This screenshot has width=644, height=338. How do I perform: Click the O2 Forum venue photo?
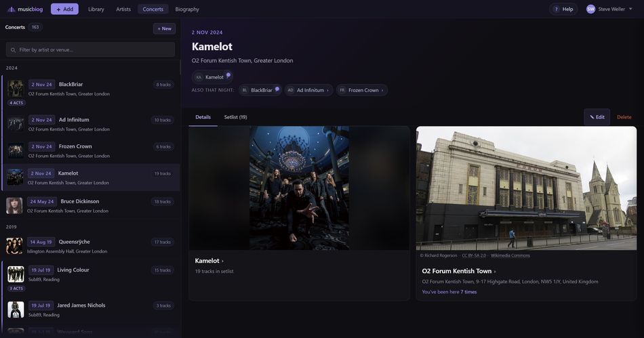click(526, 188)
